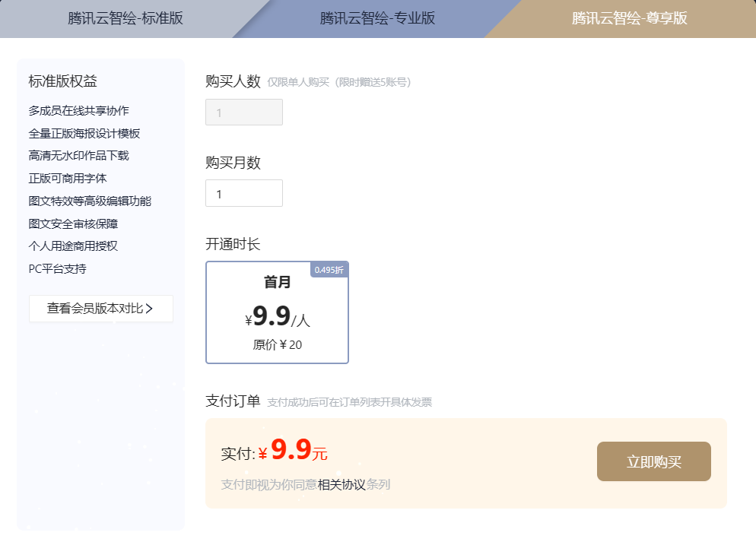Click the 0.495折 discount badge
756x542 pixels.
coord(329,270)
